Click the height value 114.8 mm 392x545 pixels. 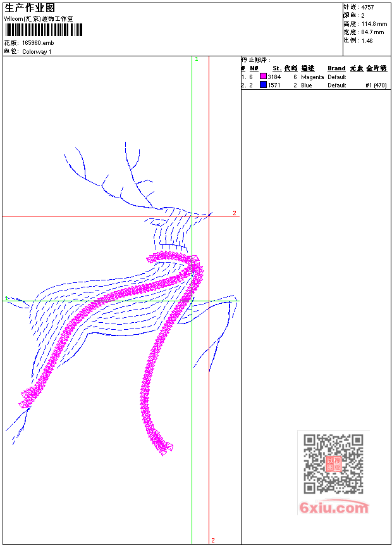(x=374, y=24)
